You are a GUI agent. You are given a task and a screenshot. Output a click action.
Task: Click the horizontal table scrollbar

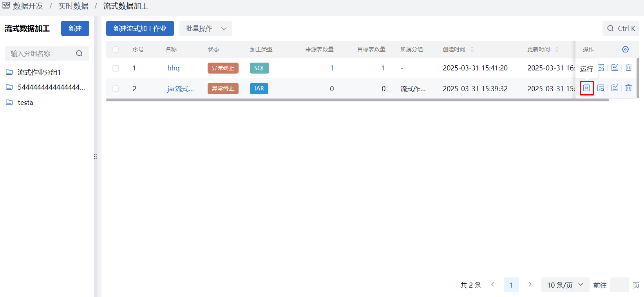(x=358, y=100)
